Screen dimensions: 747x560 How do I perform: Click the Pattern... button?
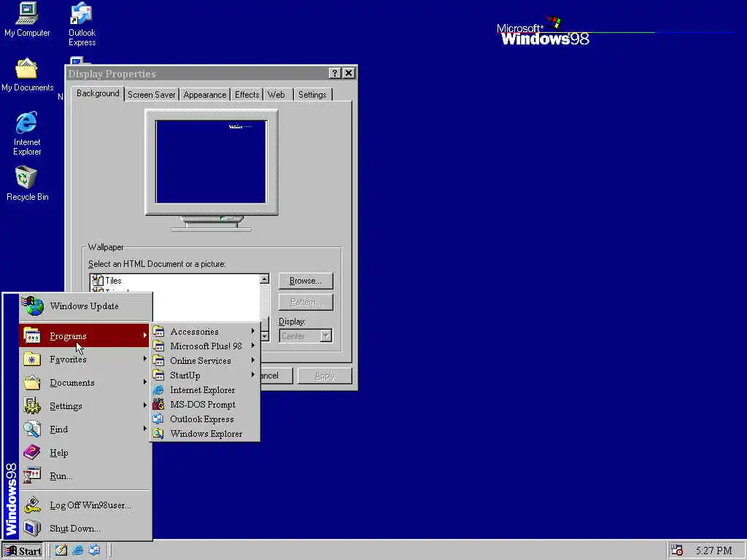tap(306, 302)
